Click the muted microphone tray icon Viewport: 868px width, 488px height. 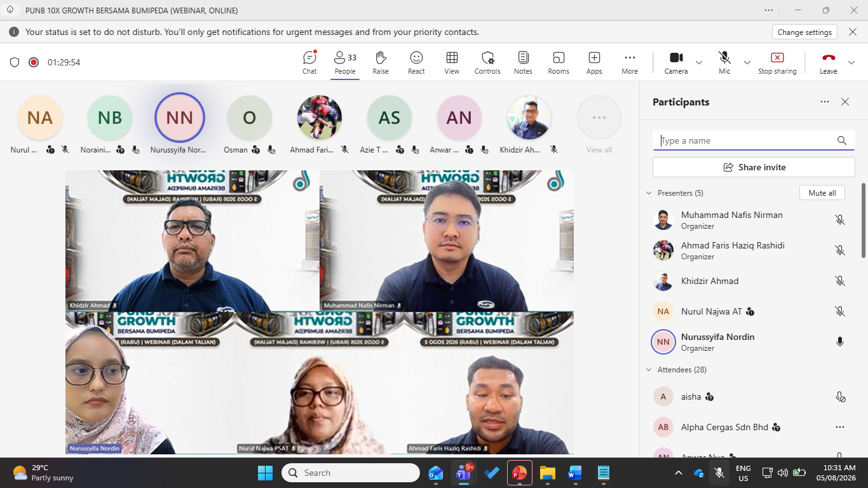coord(719,473)
